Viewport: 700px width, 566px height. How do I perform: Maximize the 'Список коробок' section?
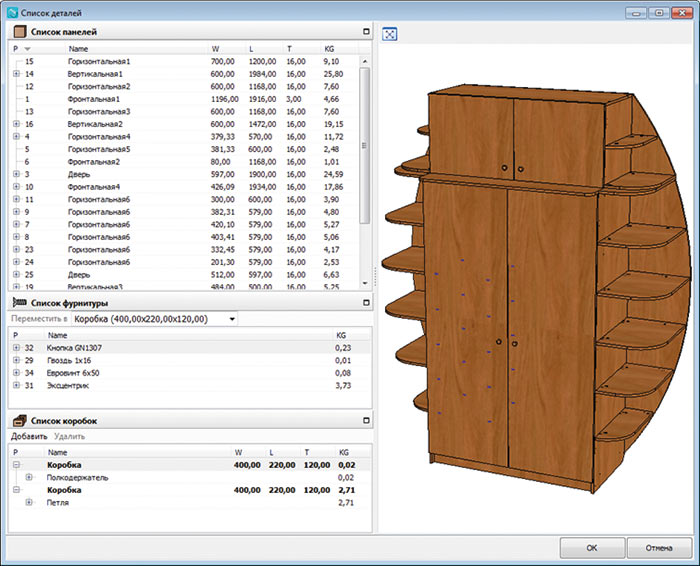(x=365, y=421)
